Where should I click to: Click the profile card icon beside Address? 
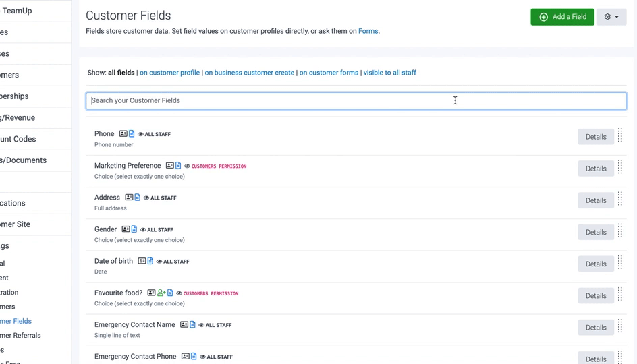pyautogui.click(x=129, y=198)
